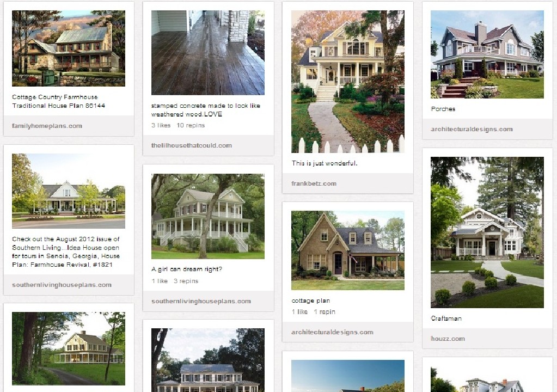Open the stamped concrete porch floor image
Image resolution: width=557 pixels, height=392 pixels.
(208, 53)
